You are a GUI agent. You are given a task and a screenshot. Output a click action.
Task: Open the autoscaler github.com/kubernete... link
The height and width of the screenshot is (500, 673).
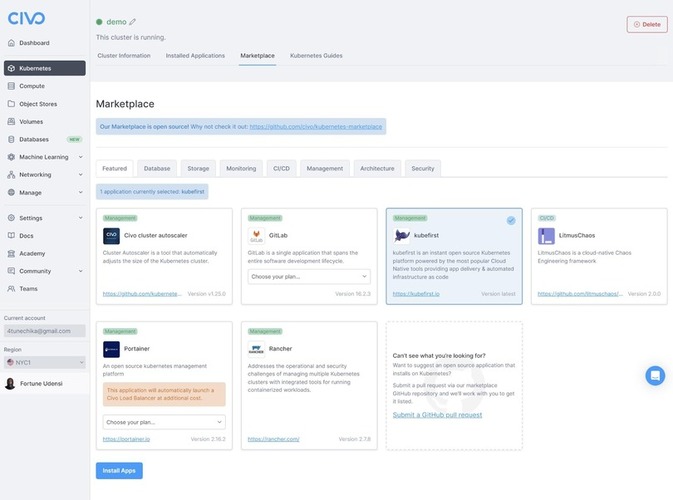142,294
